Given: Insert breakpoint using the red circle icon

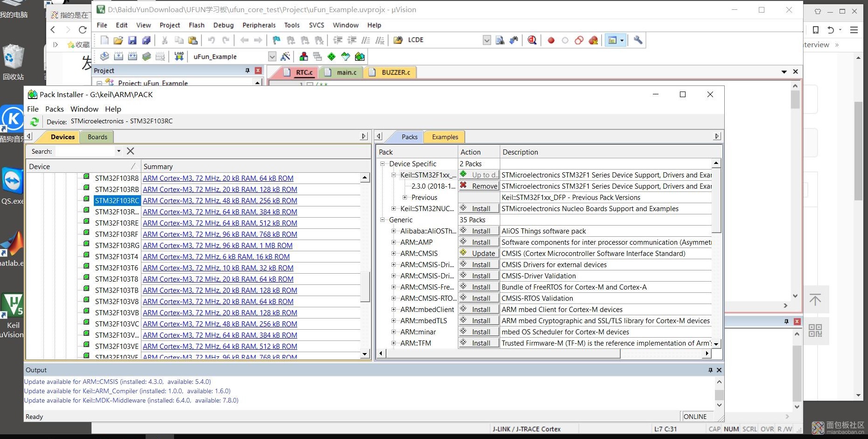Looking at the screenshot, I should (551, 40).
